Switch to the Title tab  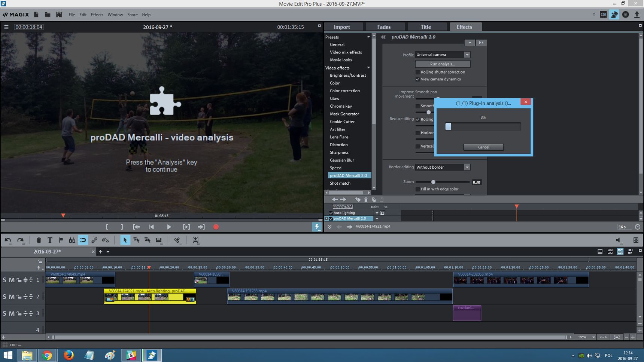(x=426, y=27)
